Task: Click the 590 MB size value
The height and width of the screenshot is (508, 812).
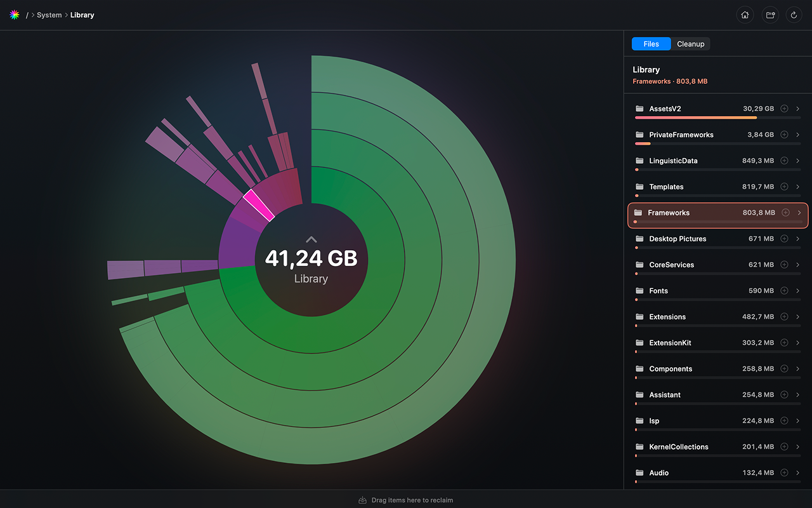Action: pos(761,291)
